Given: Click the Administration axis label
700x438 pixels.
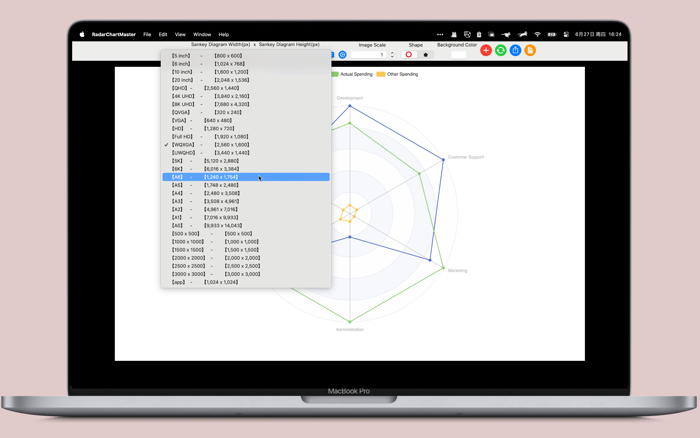Looking at the screenshot, I should click(x=350, y=330).
